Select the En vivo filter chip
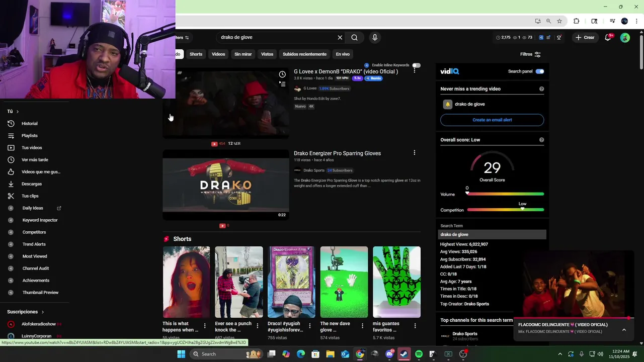 pyautogui.click(x=343, y=54)
